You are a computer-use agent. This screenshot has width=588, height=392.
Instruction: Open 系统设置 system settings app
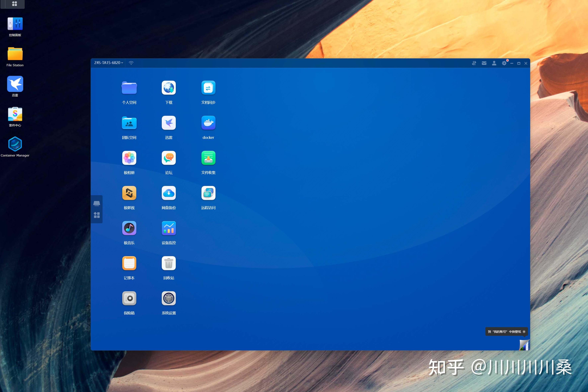[x=169, y=298]
